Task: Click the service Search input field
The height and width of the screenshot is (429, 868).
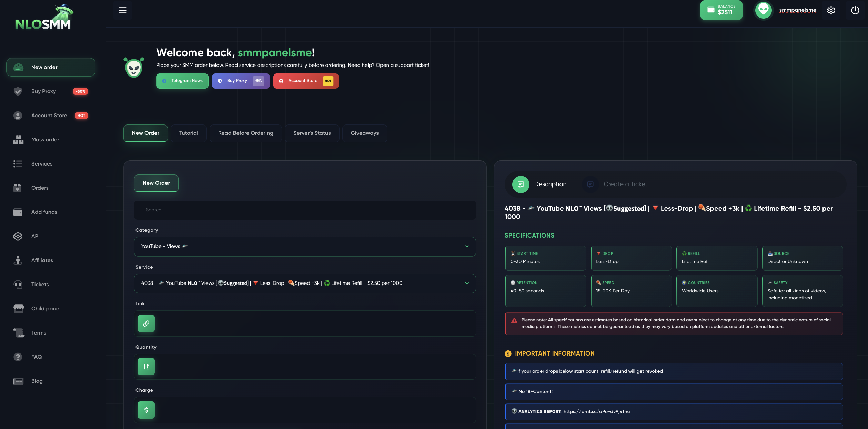Action: (305, 210)
